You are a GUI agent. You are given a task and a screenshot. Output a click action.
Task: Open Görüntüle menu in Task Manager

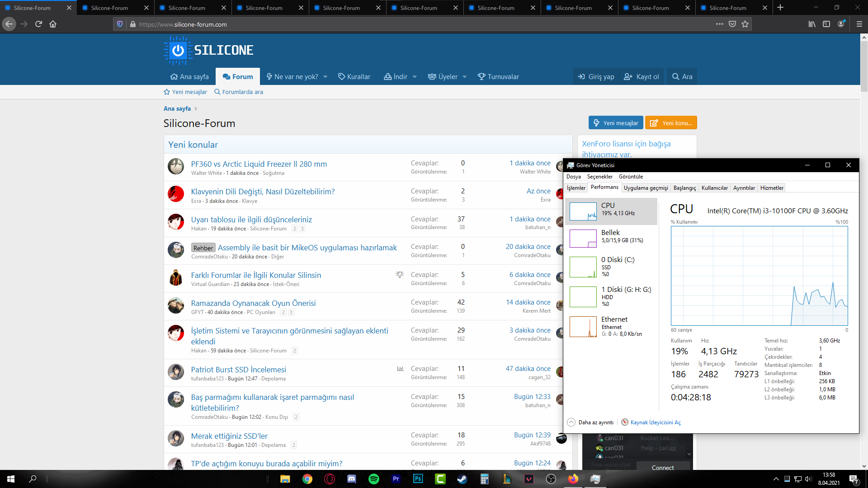(x=631, y=177)
